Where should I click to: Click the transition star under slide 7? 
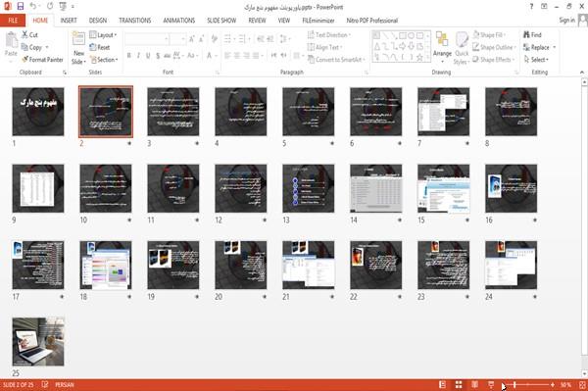467,143
